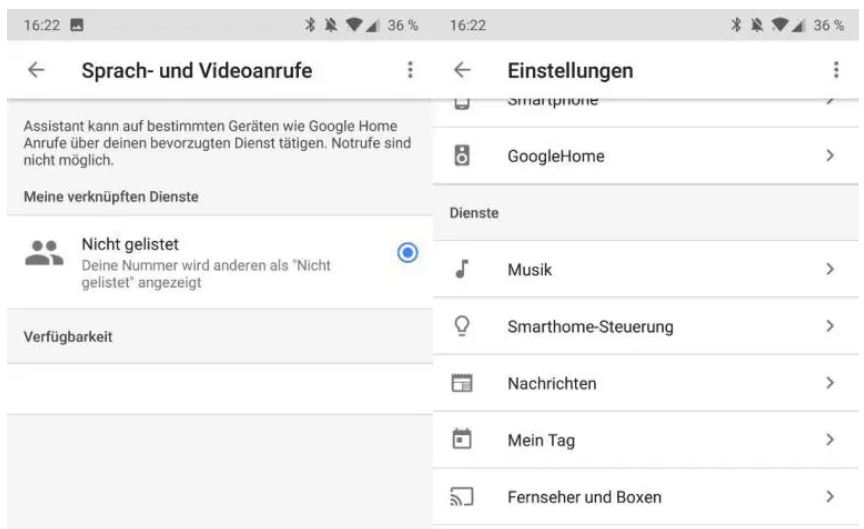This screenshot has width=864, height=529.
Task: Tap the Smarthome-Steuerung lightbulb icon
Action: pyautogui.click(x=462, y=326)
